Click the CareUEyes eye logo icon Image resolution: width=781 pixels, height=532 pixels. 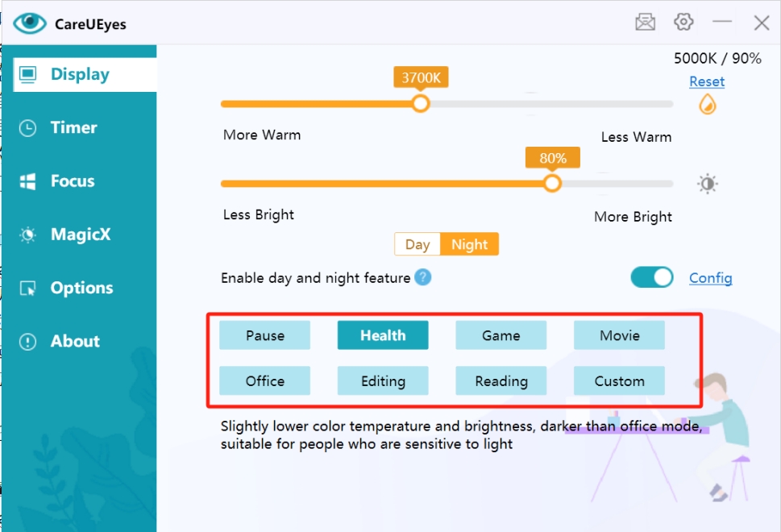pyautogui.click(x=30, y=23)
